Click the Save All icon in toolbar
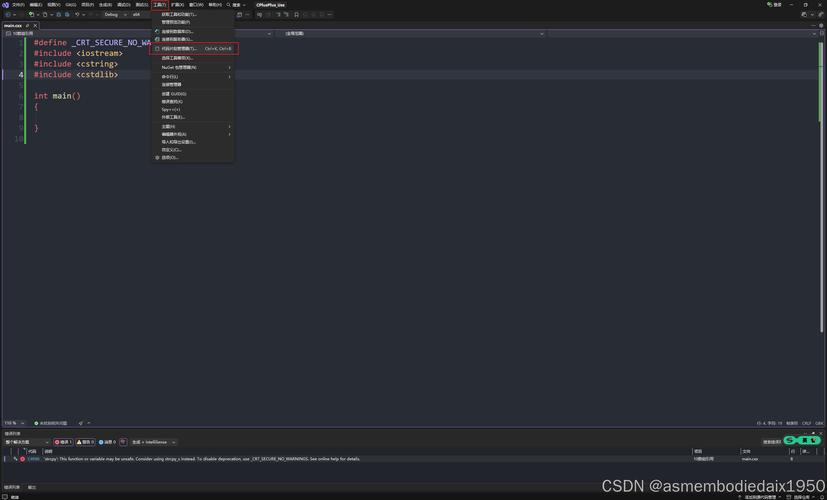 click(67, 15)
